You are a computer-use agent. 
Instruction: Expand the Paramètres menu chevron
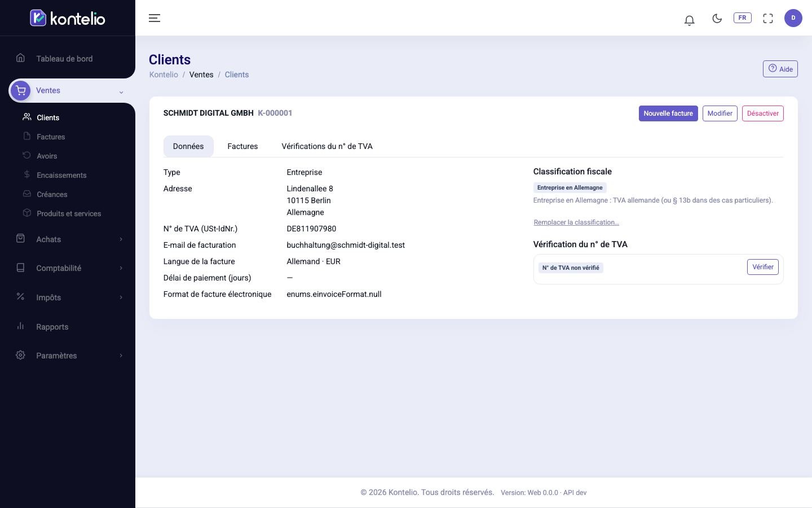(x=121, y=356)
